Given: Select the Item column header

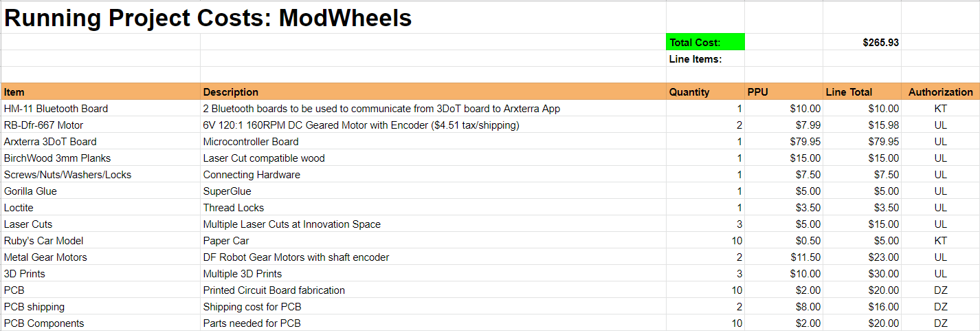Looking at the screenshot, I should tap(101, 92).
